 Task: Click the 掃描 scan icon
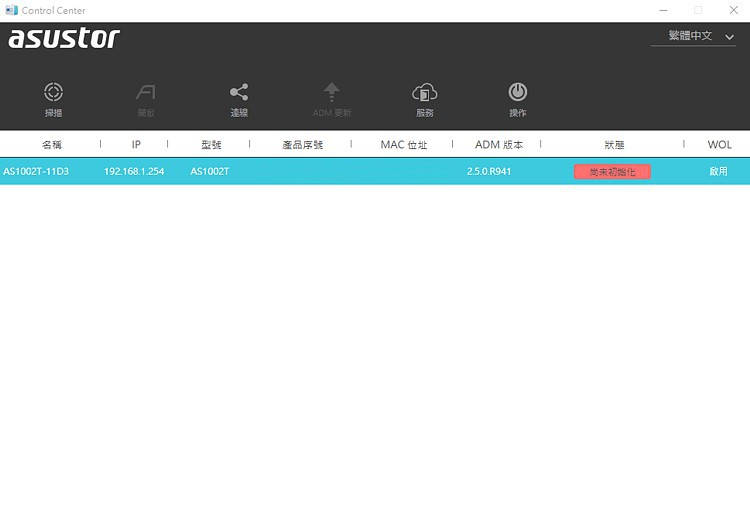tap(53, 92)
